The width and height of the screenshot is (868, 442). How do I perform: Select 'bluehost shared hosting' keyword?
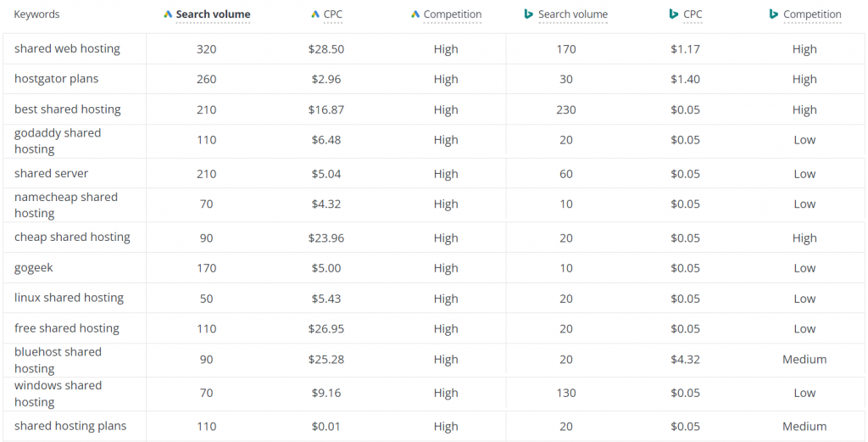pos(58,360)
